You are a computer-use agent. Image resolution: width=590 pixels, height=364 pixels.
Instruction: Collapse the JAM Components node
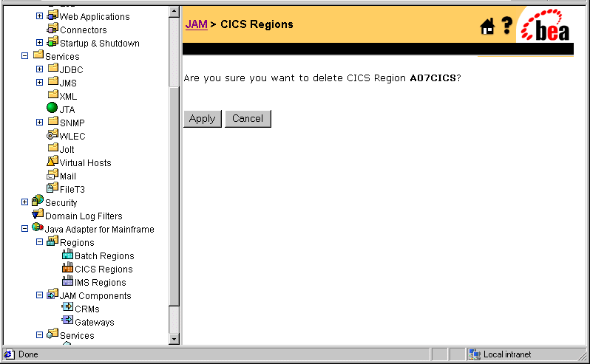[x=39, y=295]
